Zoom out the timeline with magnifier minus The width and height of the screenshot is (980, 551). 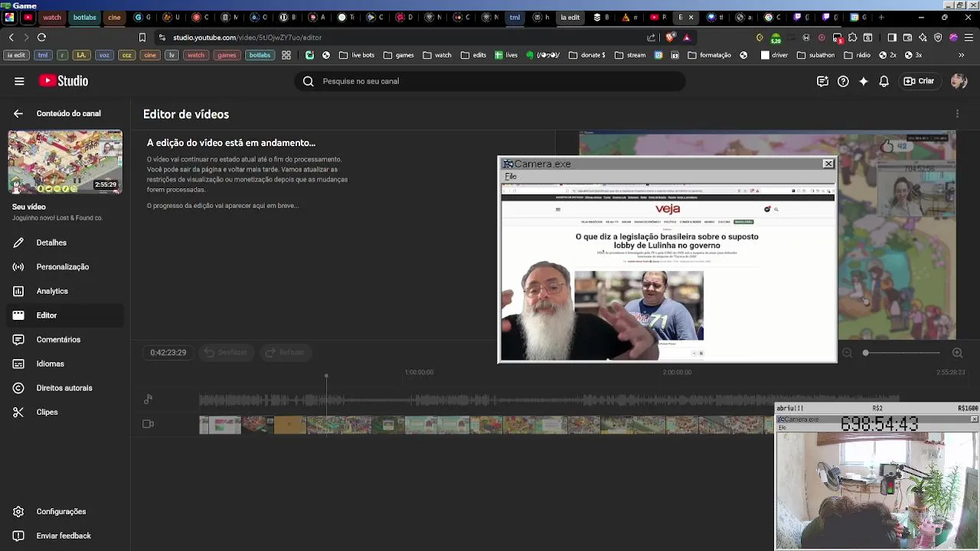point(847,353)
